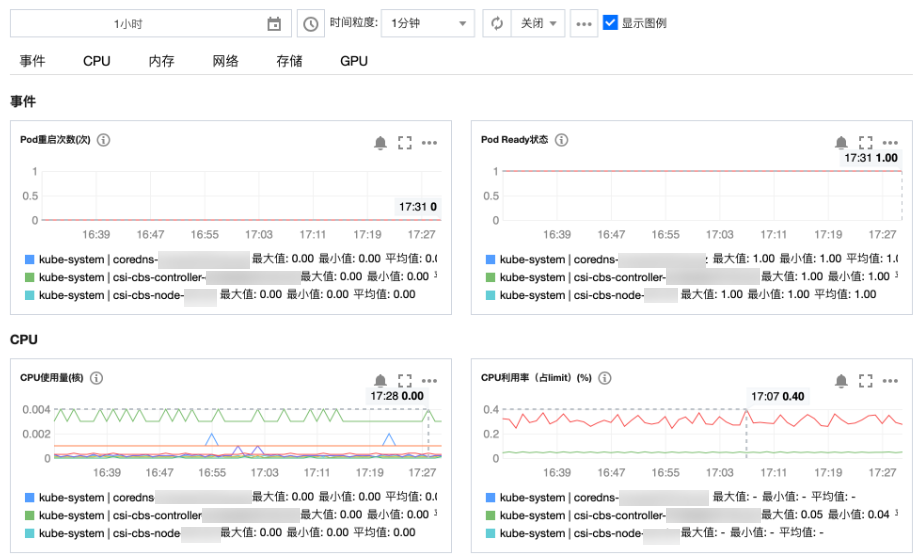920x560 pixels.
Task: Expand Pod Ready状态 chart to fullscreen
Action: (x=865, y=143)
